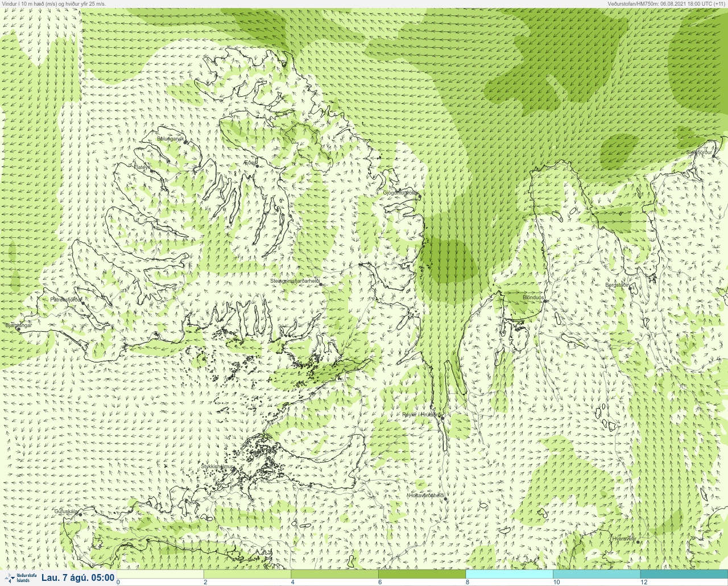Screen dimensions: 728x586
Task: Click the Stykkishólmur station label
Action: point(217,467)
